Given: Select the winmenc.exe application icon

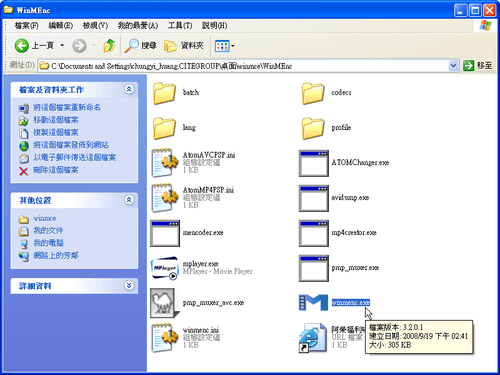Looking at the screenshot, I should click(x=313, y=302).
